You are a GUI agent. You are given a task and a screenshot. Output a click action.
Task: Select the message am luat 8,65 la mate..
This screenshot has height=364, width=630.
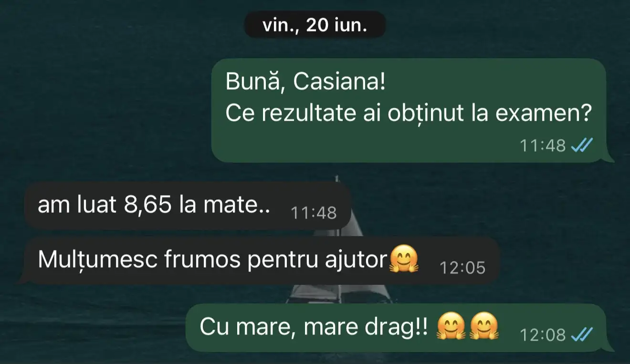(188, 206)
